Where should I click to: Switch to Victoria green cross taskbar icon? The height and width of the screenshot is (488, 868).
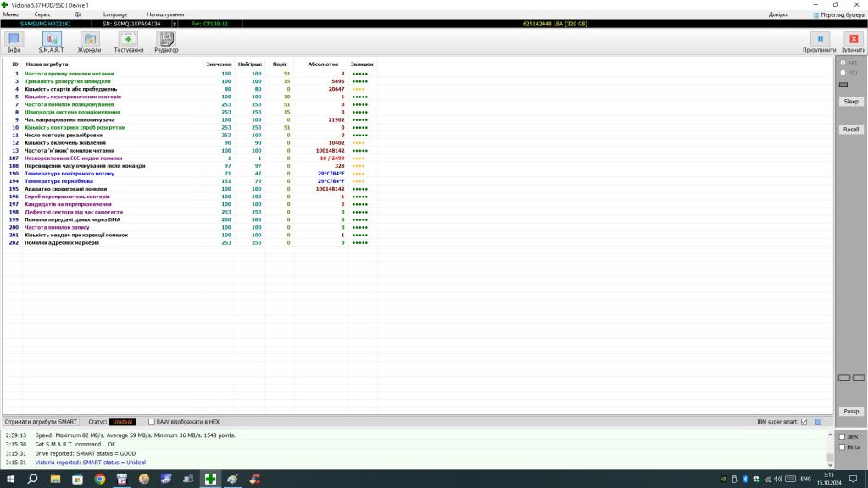pos(210,479)
